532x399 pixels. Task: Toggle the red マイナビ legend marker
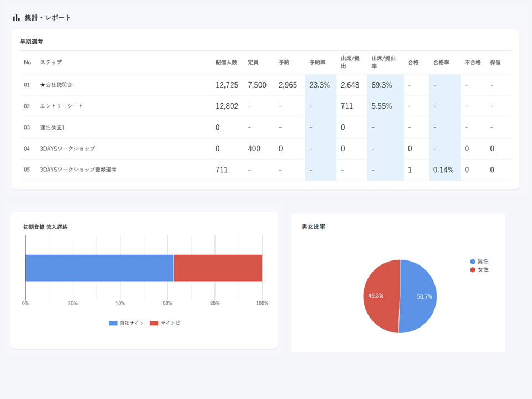click(x=154, y=323)
